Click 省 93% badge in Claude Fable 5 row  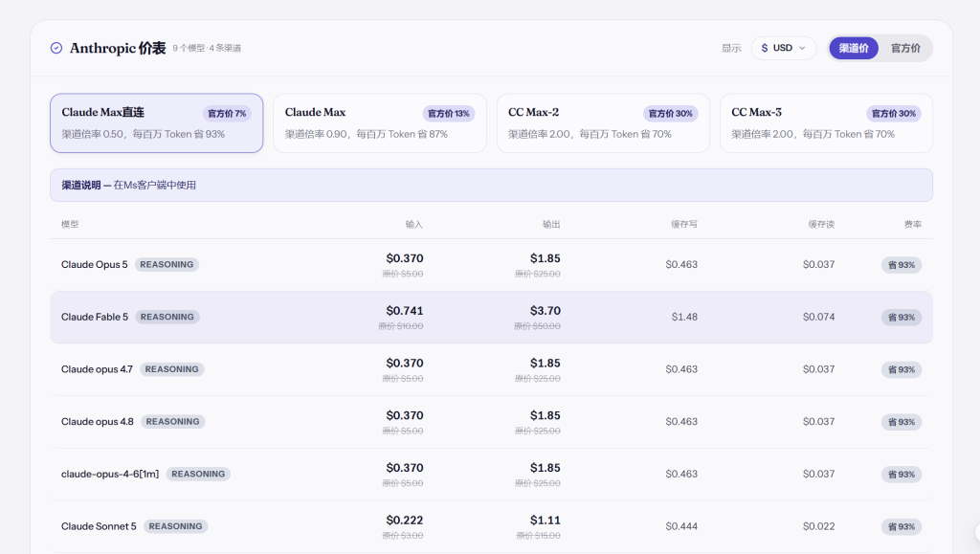902,318
